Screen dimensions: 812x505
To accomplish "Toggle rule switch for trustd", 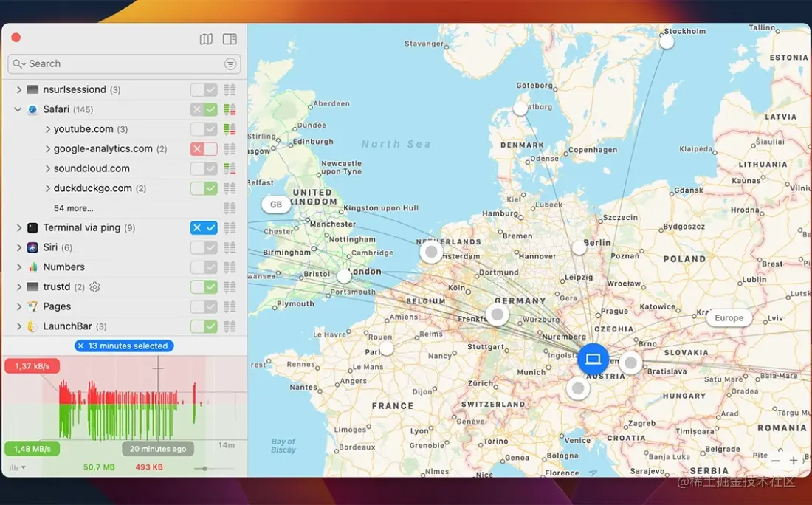I will 204,287.
